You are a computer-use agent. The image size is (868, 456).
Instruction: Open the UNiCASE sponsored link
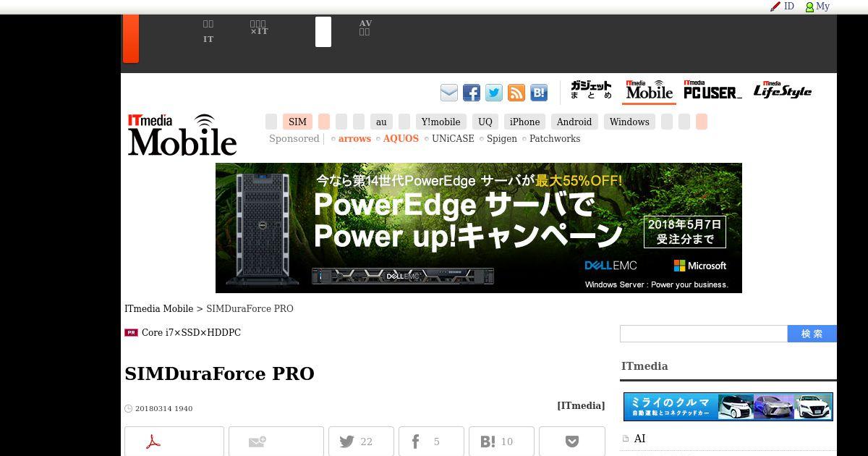tap(453, 139)
